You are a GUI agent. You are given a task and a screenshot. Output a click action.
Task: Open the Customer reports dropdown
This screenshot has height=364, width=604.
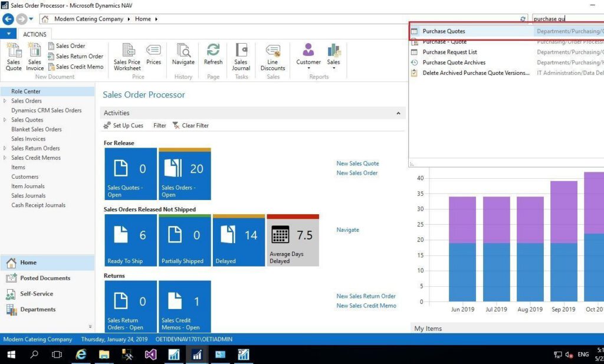click(308, 57)
